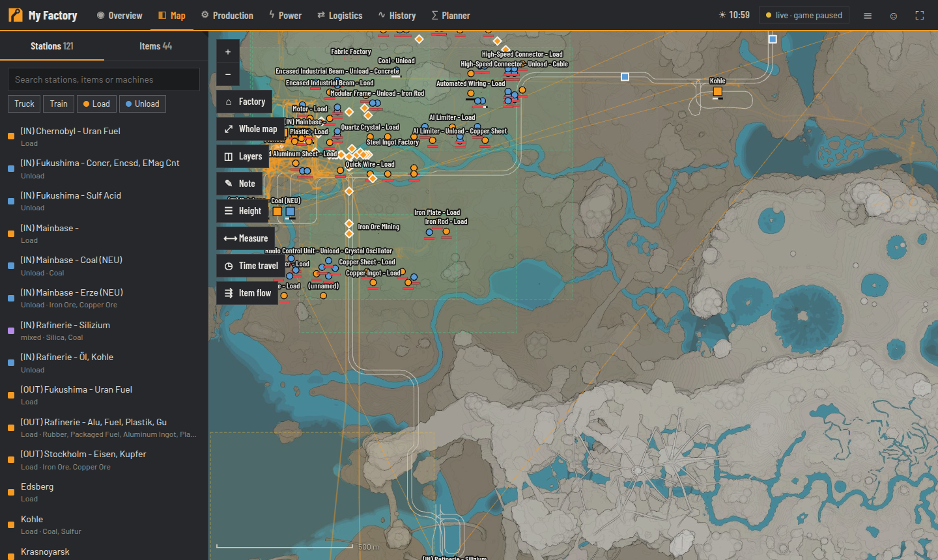Click the 10:59 time display
Screen dimensions: 938x560
tap(734, 15)
